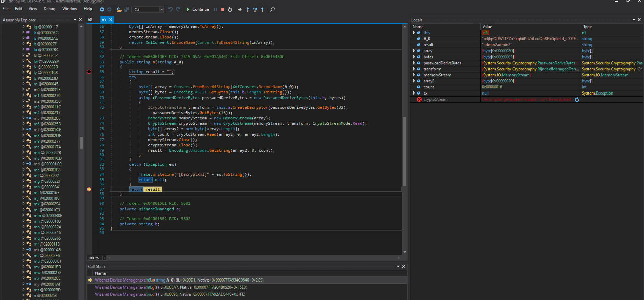Expand the m5 @02000205 tree node
Image resolution: width=644 pixels, height=300 pixels.
[23, 118]
